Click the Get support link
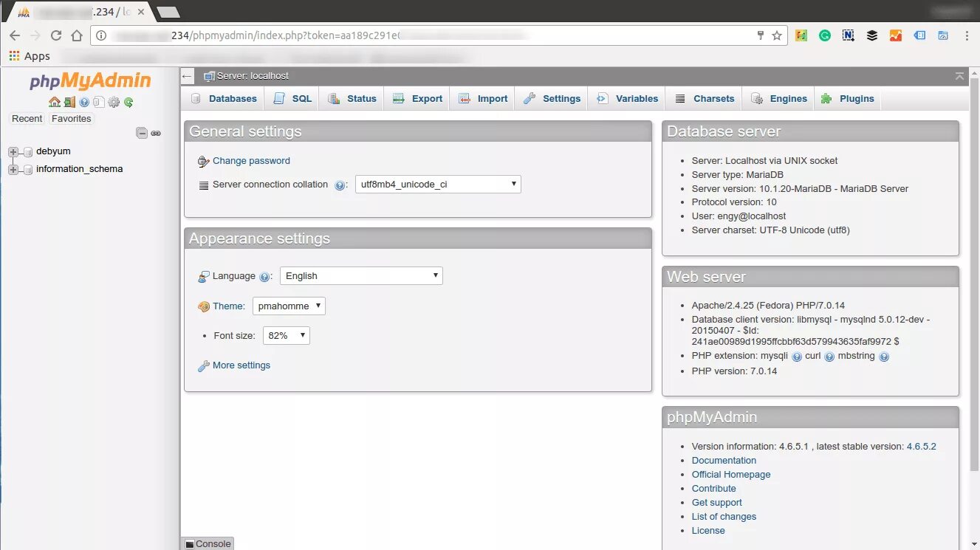 click(x=717, y=503)
